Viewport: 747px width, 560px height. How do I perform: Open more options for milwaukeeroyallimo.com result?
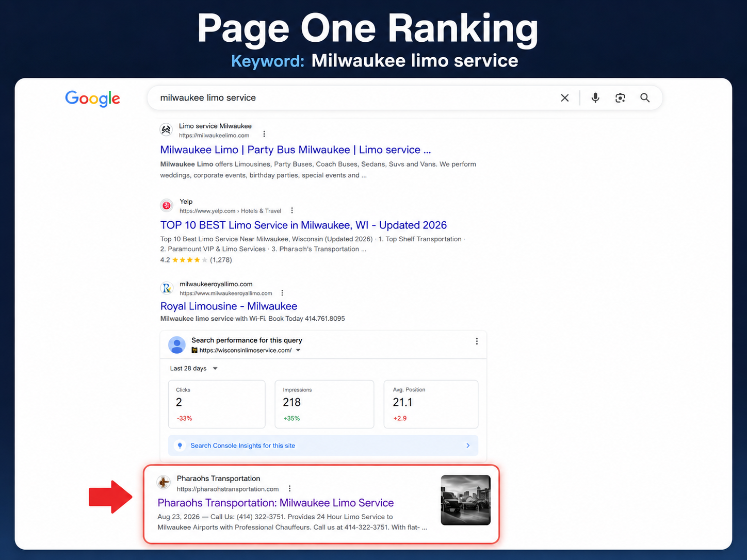click(282, 293)
